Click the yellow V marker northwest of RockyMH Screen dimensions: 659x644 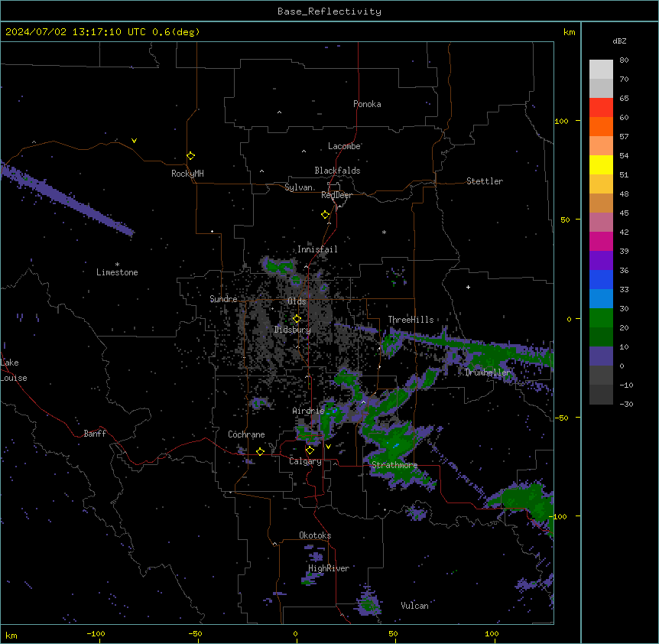click(134, 141)
